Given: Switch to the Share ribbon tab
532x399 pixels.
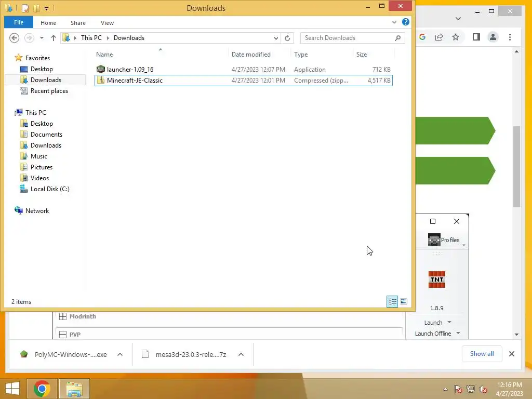Looking at the screenshot, I should click(x=78, y=23).
